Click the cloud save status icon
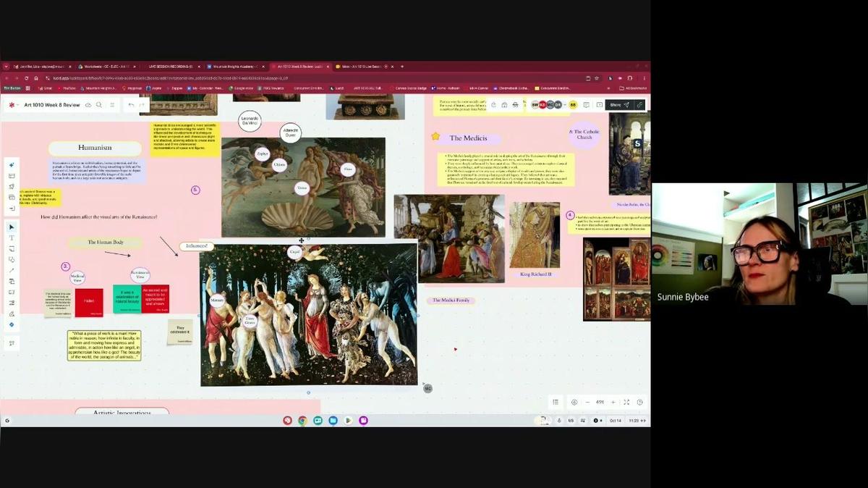 [x=88, y=105]
